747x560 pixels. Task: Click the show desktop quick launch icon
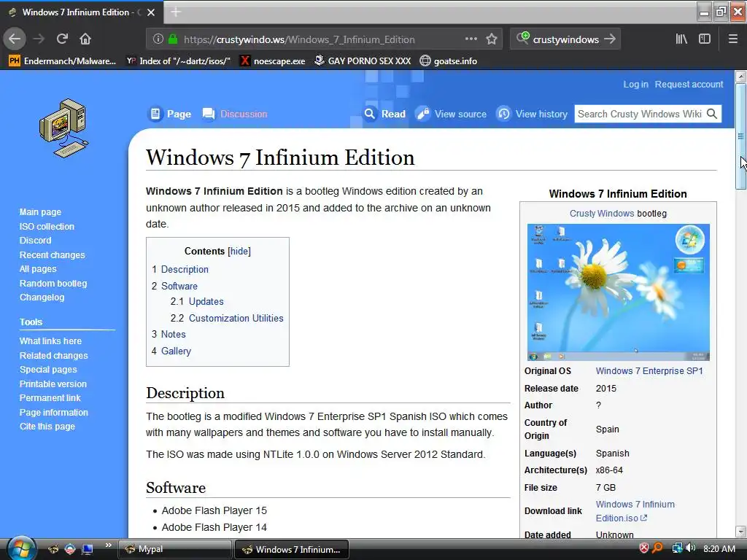point(87,550)
